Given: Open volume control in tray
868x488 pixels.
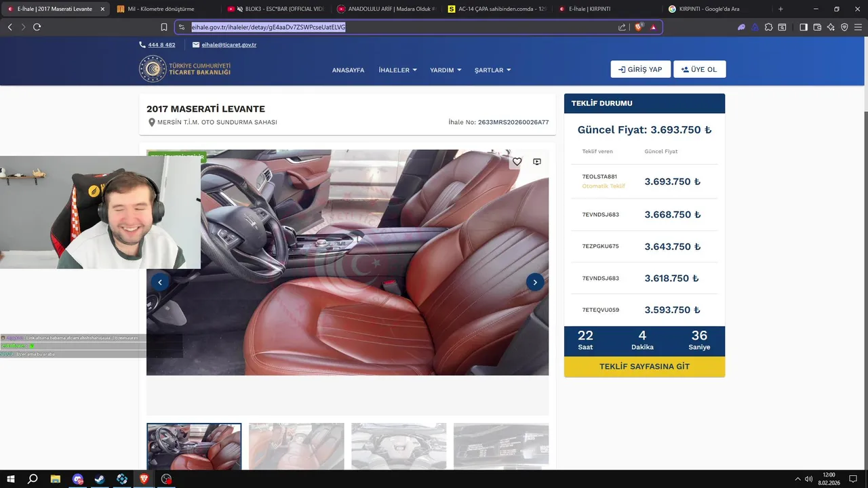Looking at the screenshot, I should 808,479.
